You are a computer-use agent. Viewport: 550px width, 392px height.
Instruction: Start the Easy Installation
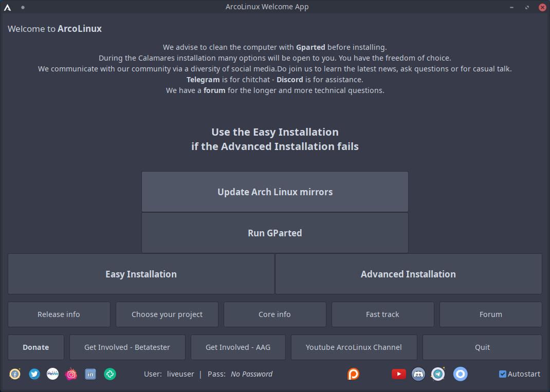(141, 274)
